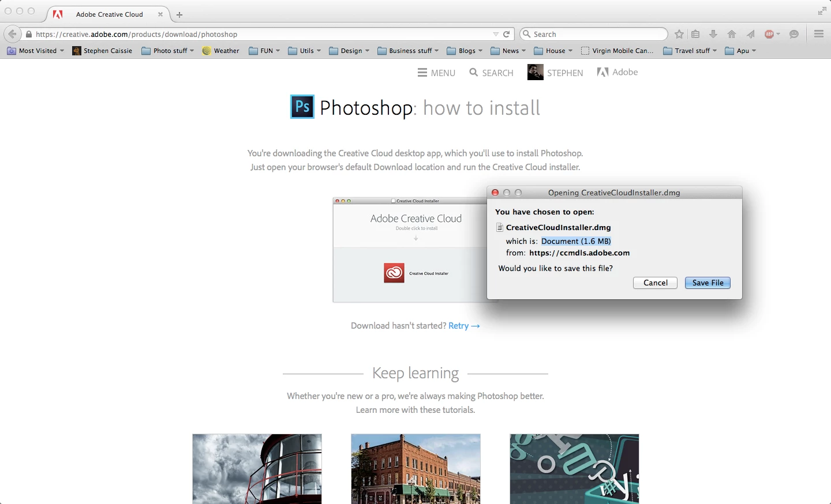Image resolution: width=831 pixels, height=504 pixels.
Task: Select the Document (1.6 MB) text
Action: (x=576, y=241)
